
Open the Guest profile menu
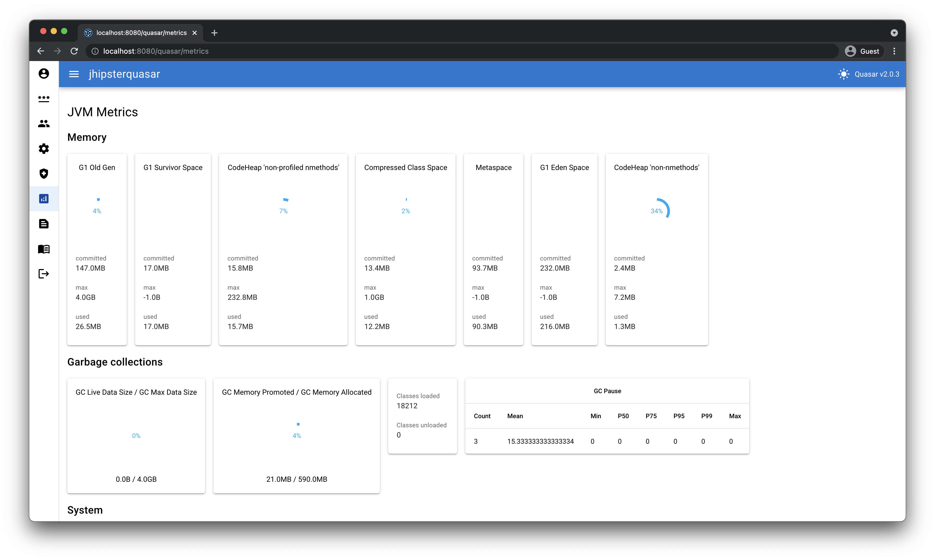(864, 51)
